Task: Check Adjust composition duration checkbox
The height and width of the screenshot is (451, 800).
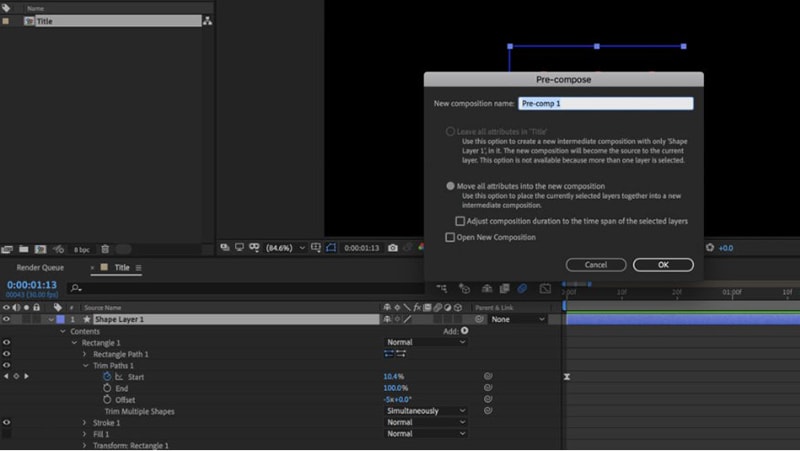Action: click(x=460, y=221)
